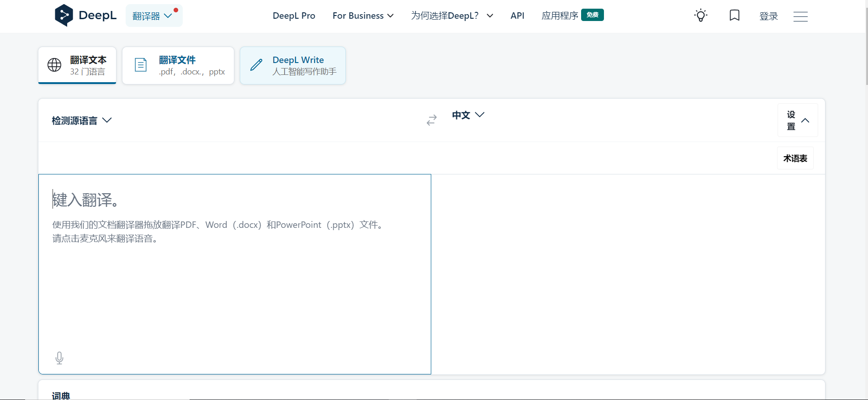The height and width of the screenshot is (400, 868).
Task: Expand the For Business menu
Action: [363, 16]
